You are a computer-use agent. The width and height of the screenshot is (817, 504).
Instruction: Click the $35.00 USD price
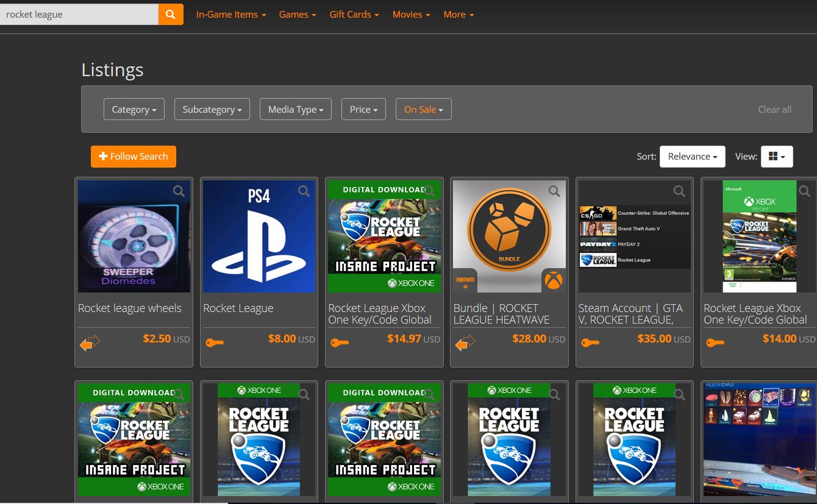pos(664,339)
